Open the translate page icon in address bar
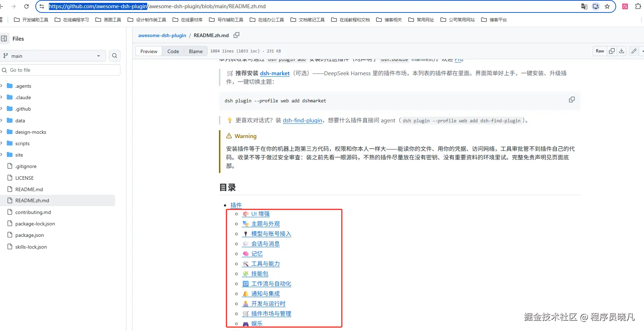This screenshot has width=644, height=331. click(x=584, y=6)
